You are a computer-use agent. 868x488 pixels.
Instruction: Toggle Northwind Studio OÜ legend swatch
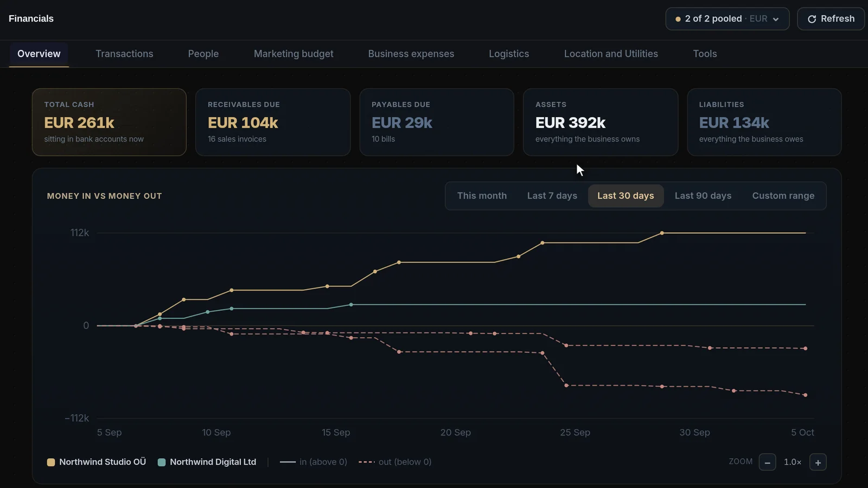click(x=51, y=463)
